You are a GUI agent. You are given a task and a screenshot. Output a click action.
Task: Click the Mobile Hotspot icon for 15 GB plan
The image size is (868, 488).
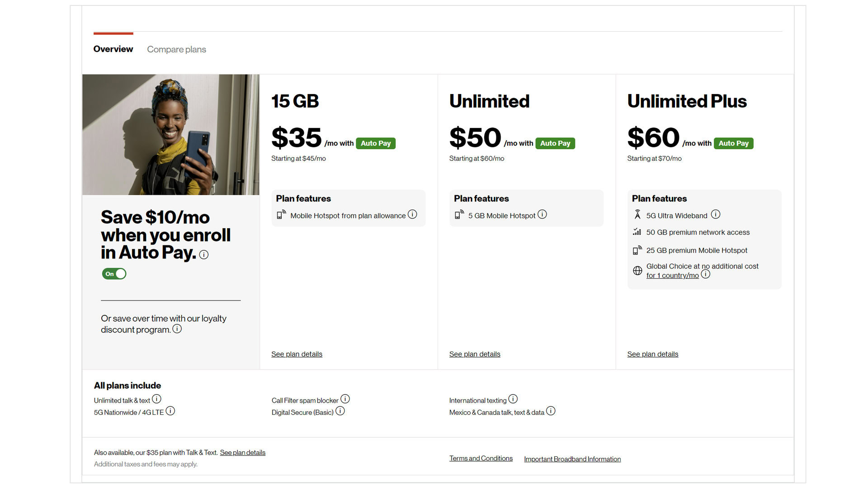281,215
